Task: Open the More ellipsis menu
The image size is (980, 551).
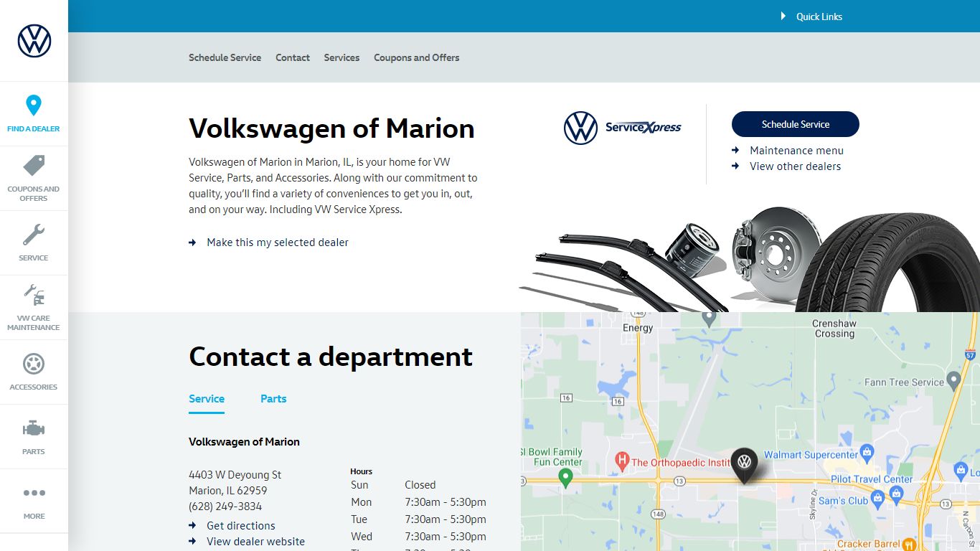Action: 34,493
